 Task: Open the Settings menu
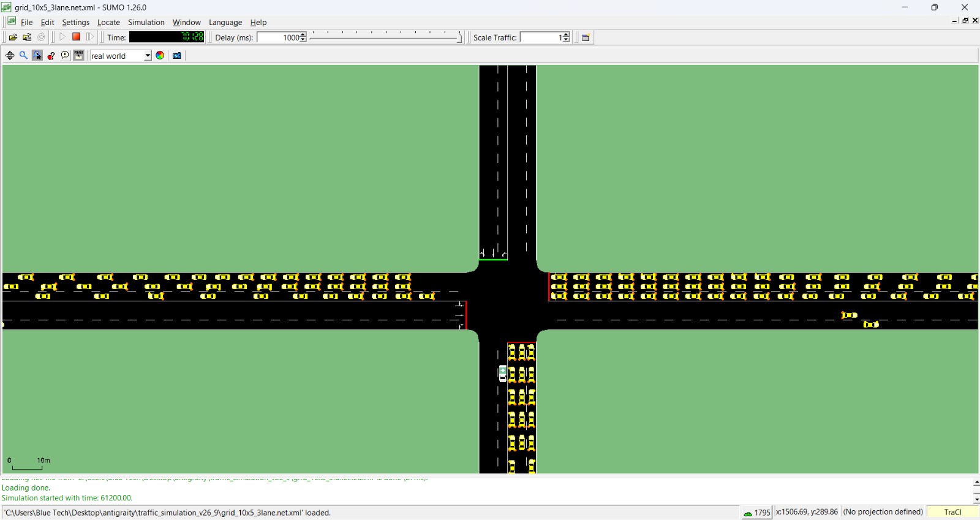[x=76, y=23]
